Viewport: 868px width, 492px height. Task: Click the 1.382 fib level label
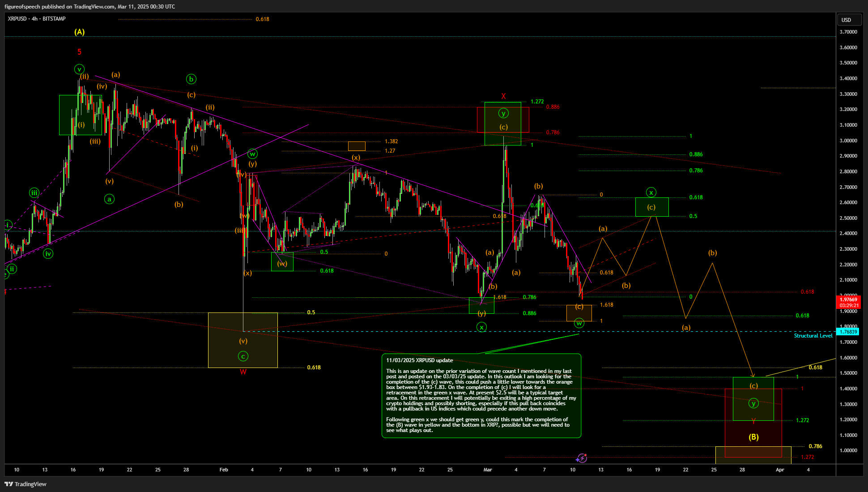391,141
